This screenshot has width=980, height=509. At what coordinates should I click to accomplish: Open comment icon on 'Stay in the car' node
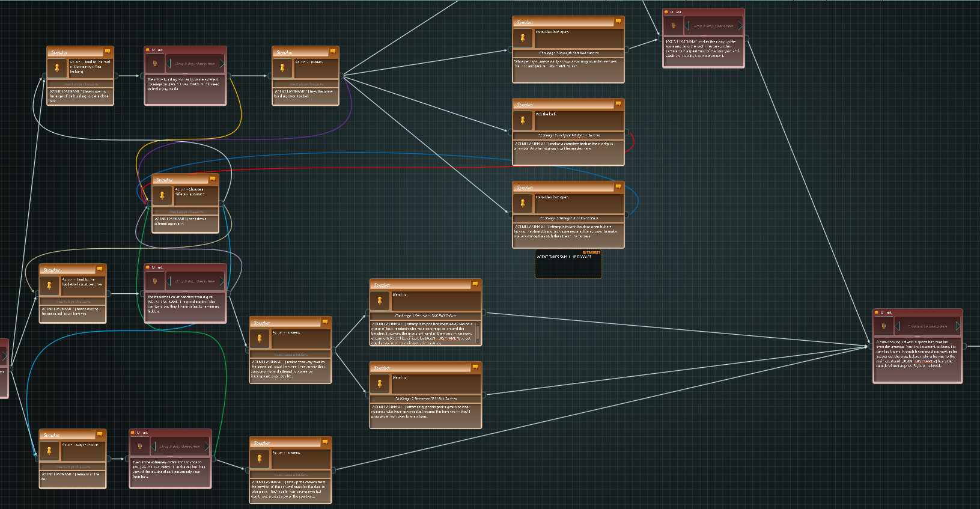tap(100, 434)
